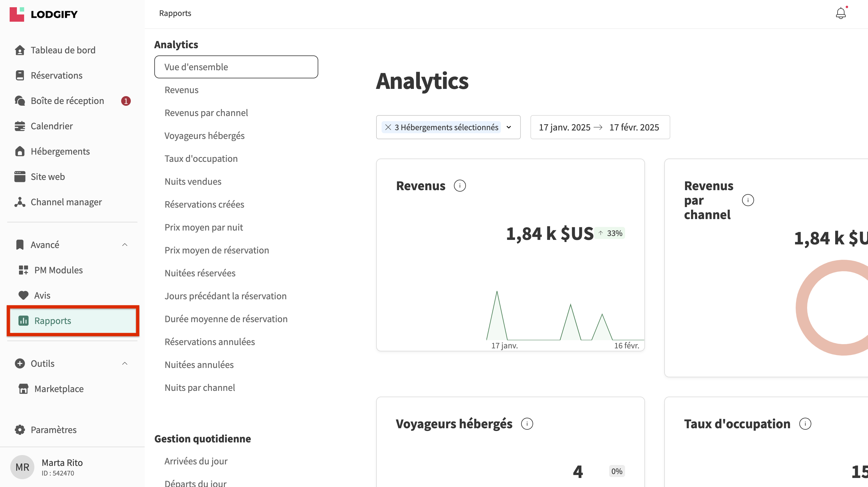
Task: Click the Channel manager icon
Action: [20, 202]
